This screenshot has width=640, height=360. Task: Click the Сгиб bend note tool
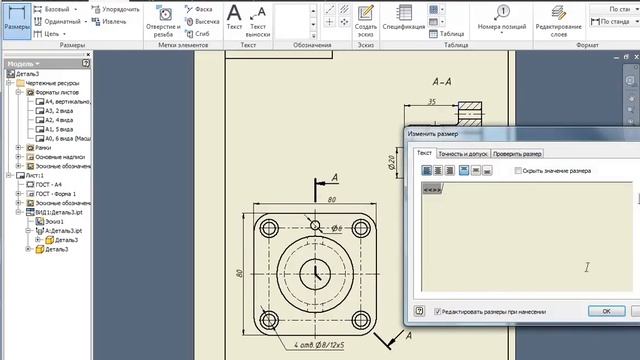coord(198,34)
